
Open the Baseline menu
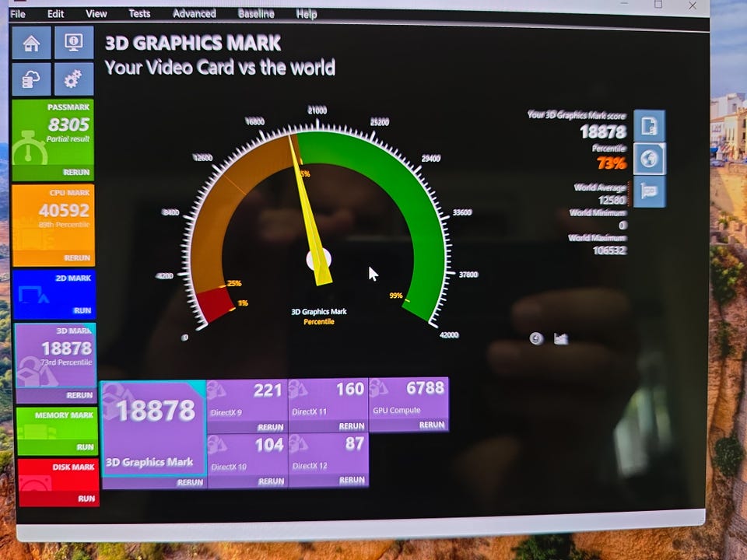tap(256, 14)
